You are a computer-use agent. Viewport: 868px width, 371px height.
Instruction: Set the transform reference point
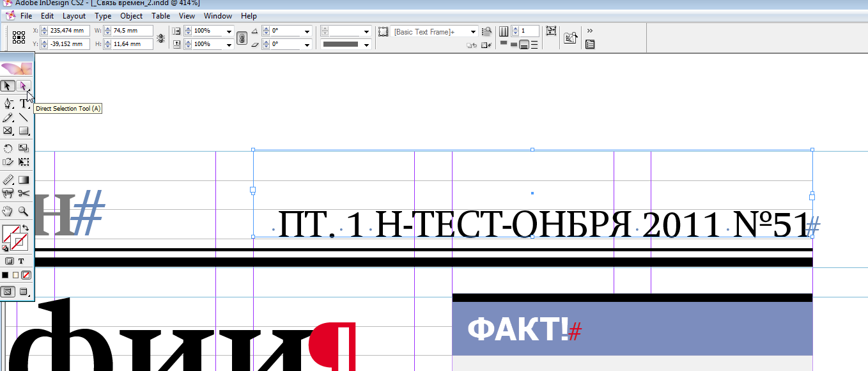(x=19, y=37)
